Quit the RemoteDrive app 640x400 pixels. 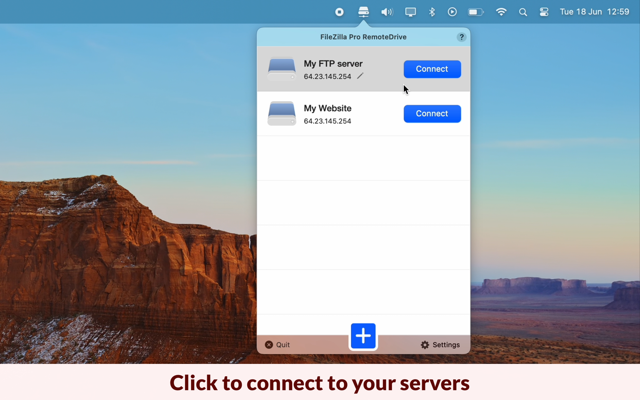pyautogui.click(x=278, y=345)
